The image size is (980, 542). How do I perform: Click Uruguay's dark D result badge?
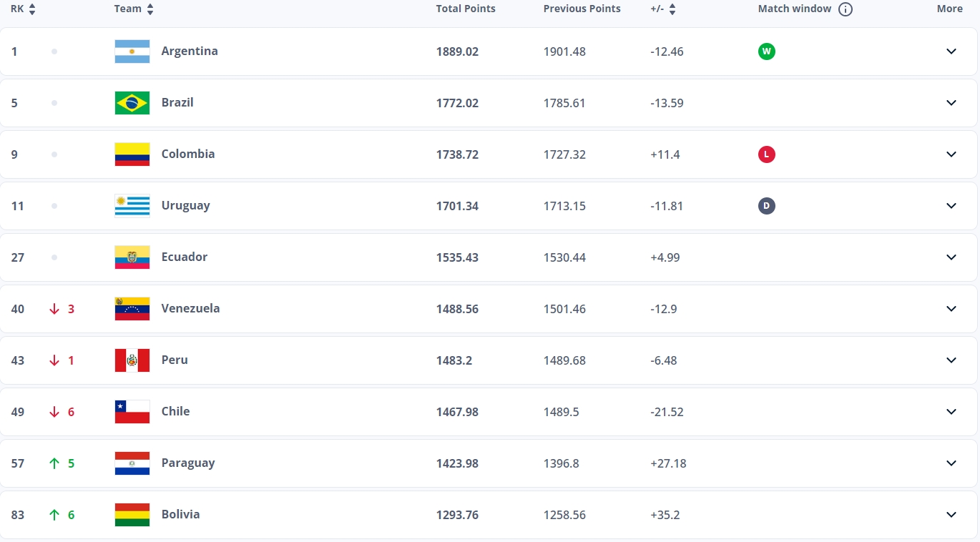tap(767, 206)
